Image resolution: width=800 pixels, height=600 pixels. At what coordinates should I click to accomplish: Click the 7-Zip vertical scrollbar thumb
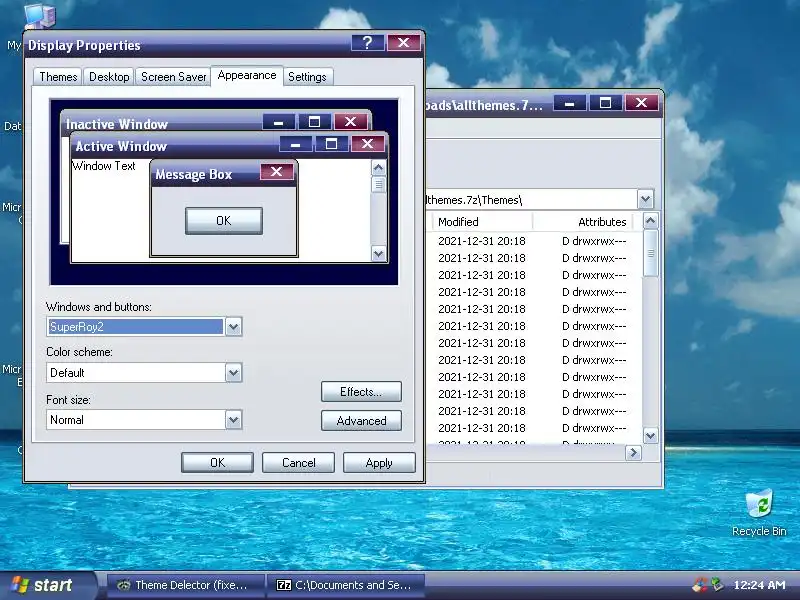pyautogui.click(x=650, y=253)
